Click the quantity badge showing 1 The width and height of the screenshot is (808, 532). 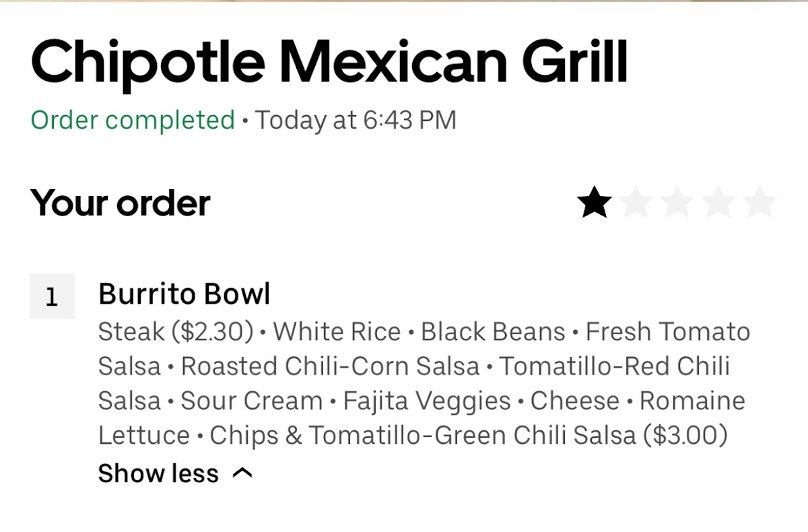[x=53, y=296]
